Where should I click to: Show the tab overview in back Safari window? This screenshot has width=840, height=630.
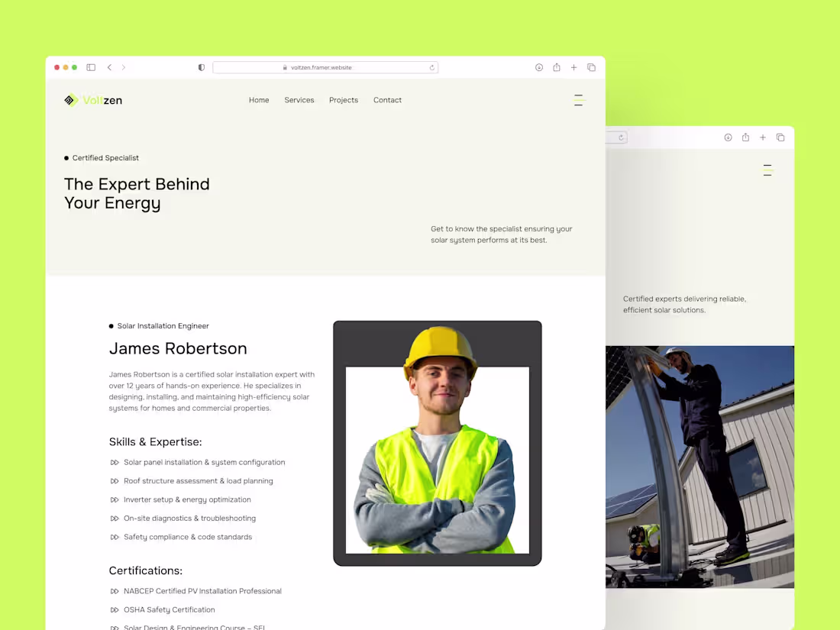click(780, 137)
